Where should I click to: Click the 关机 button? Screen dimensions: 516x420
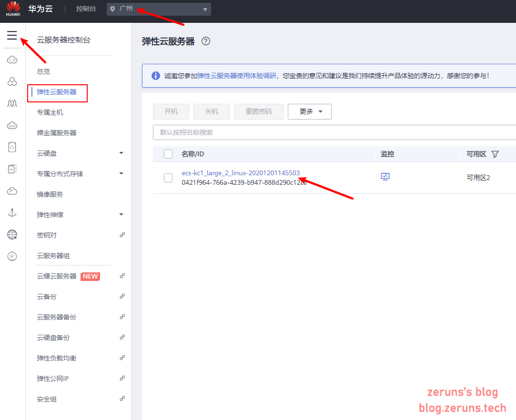coord(211,111)
